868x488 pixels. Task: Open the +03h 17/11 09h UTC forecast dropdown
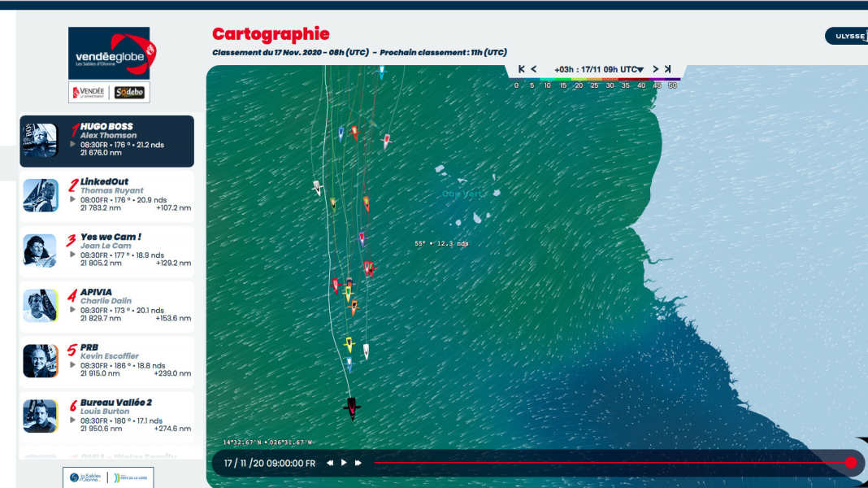pos(599,70)
